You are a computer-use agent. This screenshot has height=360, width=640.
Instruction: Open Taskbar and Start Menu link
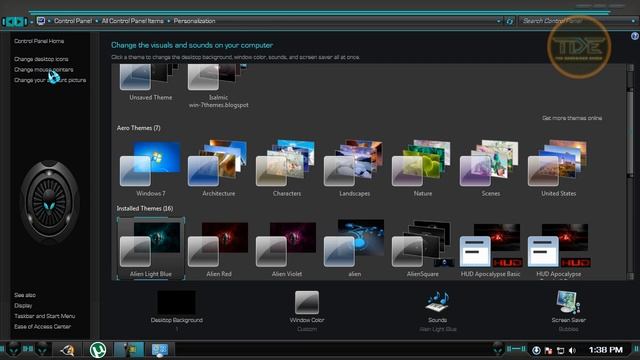pos(44,316)
